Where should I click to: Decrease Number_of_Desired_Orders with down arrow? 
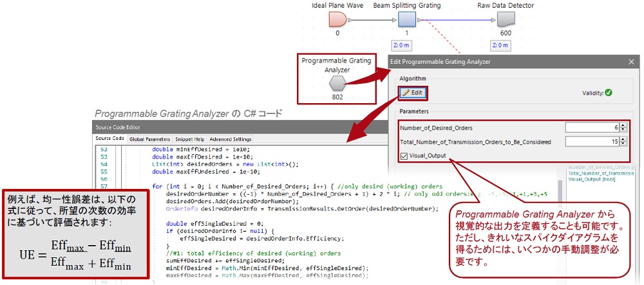tap(623, 130)
